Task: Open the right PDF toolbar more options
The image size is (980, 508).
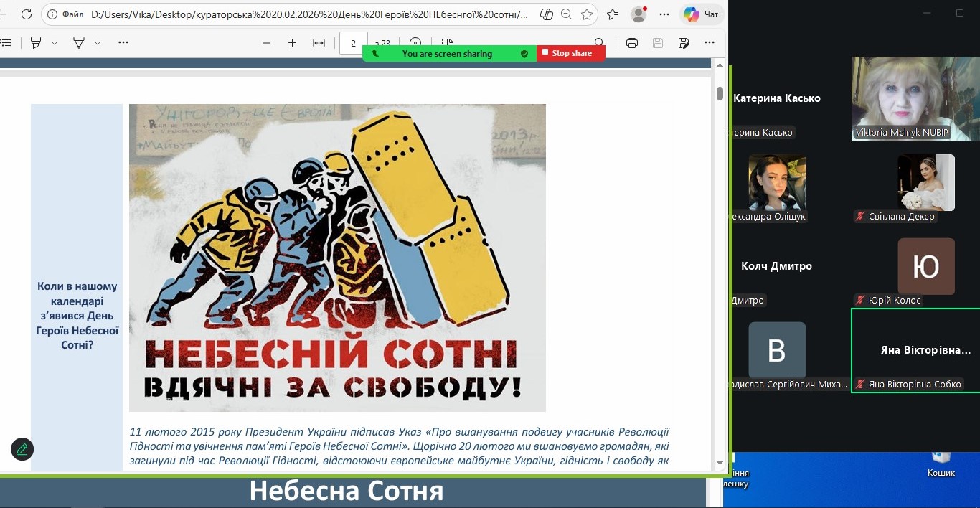Action: point(710,43)
